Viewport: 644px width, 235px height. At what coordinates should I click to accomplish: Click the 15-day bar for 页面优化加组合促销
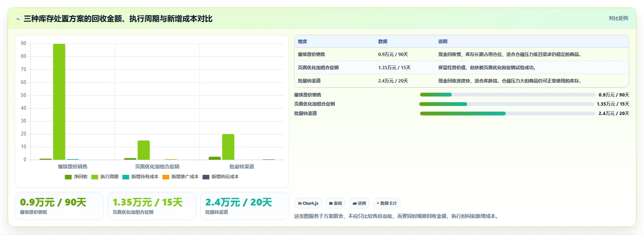click(x=144, y=150)
